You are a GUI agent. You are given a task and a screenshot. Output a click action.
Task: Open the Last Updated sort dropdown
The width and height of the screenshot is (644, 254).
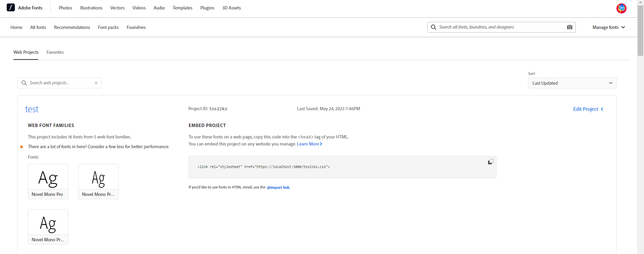(572, 83)
